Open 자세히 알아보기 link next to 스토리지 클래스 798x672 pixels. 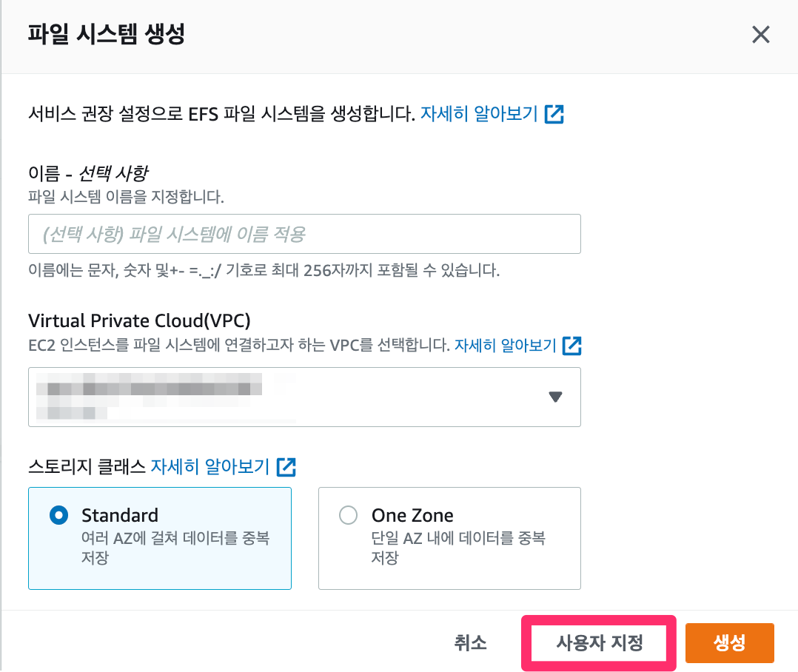(x=209, y=467)
